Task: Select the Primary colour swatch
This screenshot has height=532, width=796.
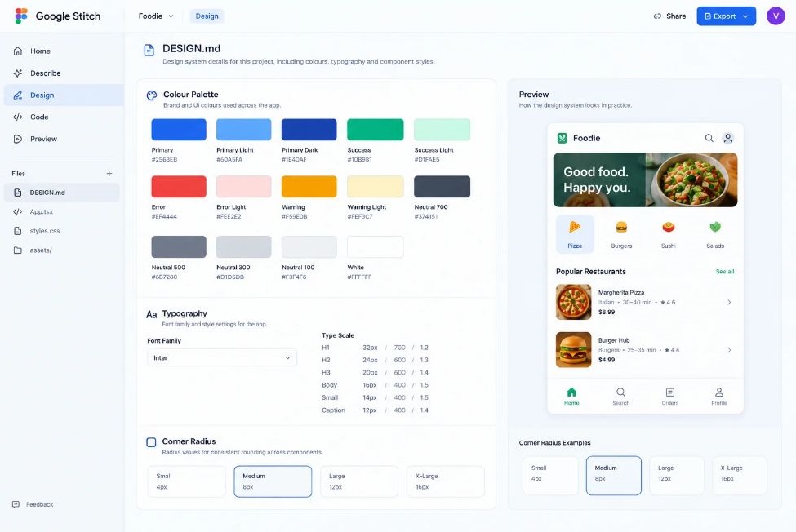Action: tap(179, 129)
